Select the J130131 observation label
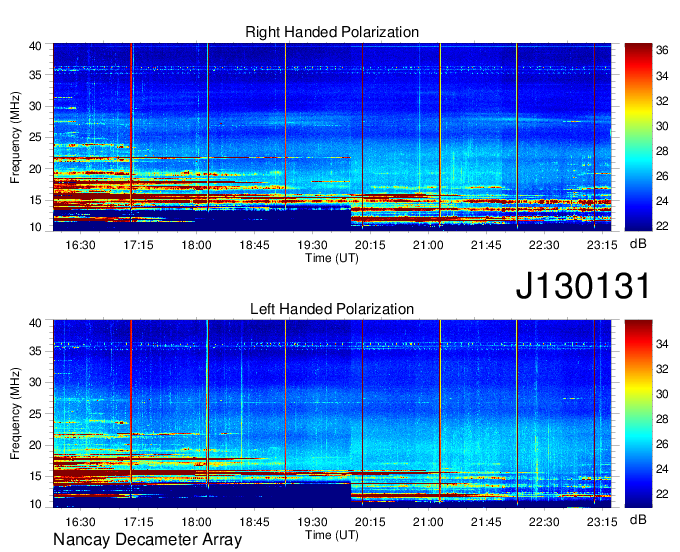This screenshot has width=680, height=552. pos(583,285)
